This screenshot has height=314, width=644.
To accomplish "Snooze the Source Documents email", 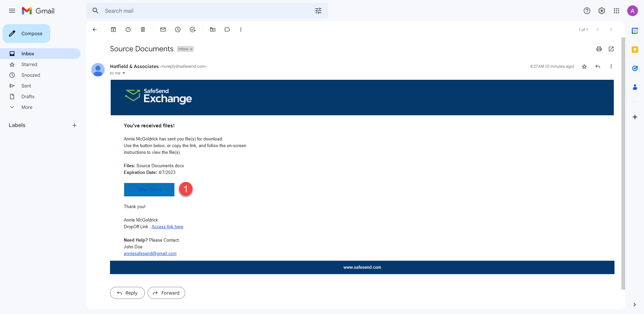I will tap(178, 29).
